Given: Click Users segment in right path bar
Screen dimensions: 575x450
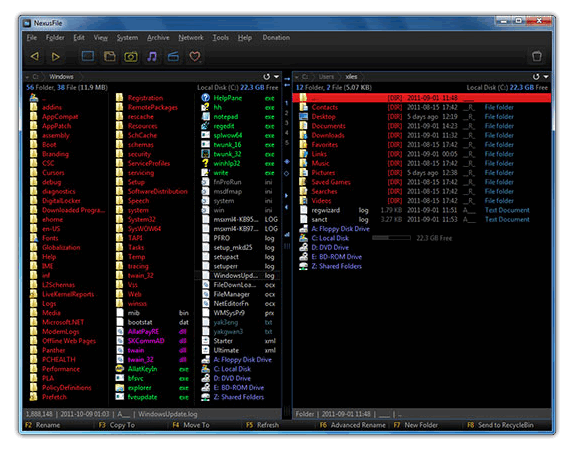Looking at the screenshot, I should [x=326, y=77].
